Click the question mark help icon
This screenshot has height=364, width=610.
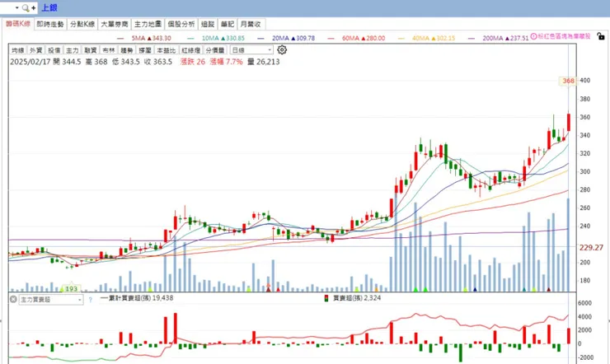[90, 300]
